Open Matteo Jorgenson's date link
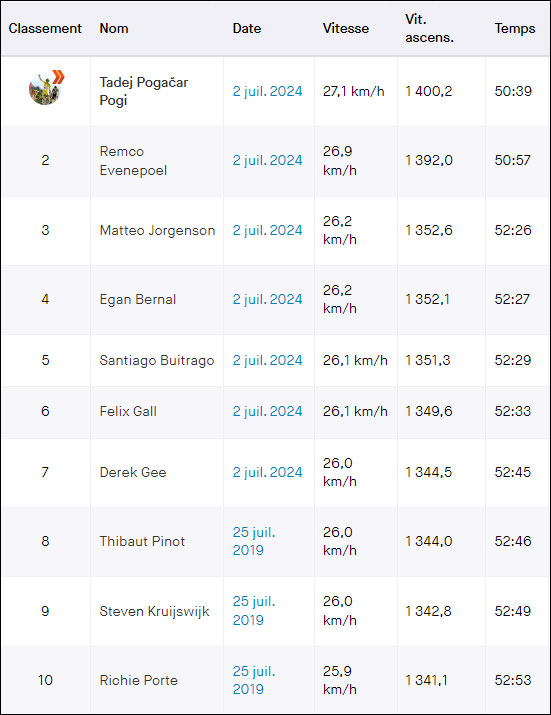 coord(267,230)
